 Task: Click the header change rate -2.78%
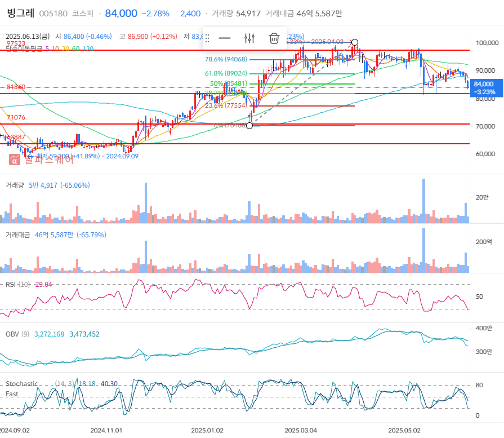[x=155, y=14]
